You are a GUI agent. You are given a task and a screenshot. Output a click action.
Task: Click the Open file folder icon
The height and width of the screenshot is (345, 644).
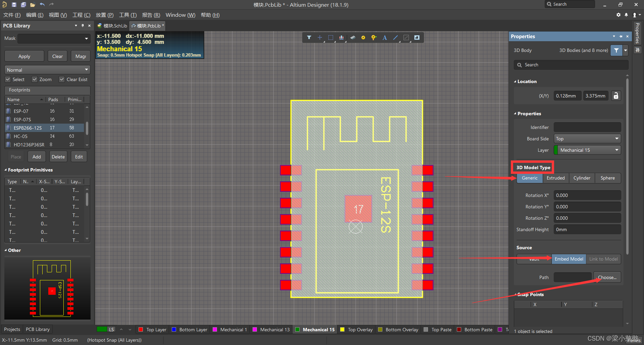click(33, 5)
